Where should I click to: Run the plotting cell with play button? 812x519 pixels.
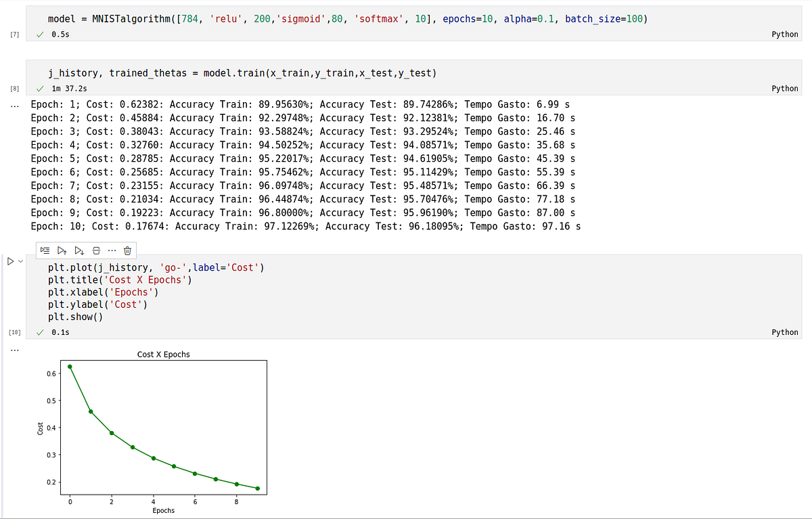[x=9, y=261]
